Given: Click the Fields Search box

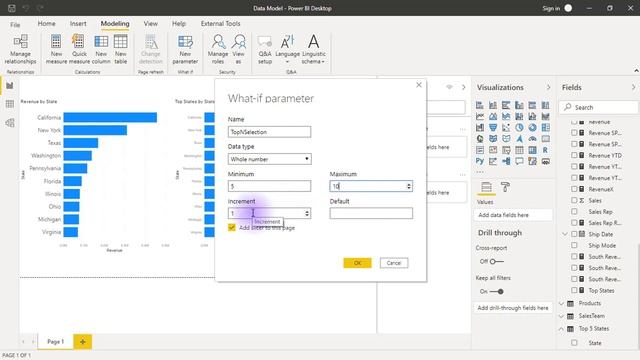Looking at the screenshot, I should coord(598,107).
